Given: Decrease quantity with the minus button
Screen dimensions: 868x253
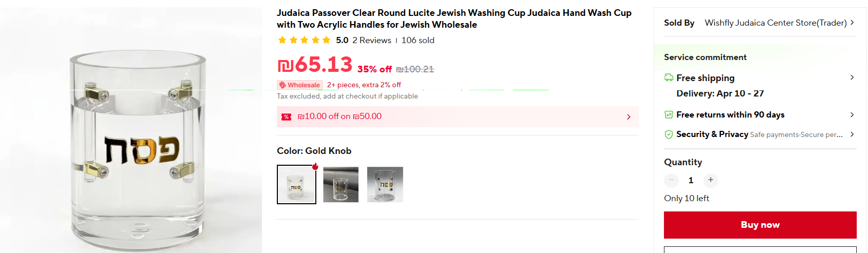Looking at the screenshot, I should 671,180.
